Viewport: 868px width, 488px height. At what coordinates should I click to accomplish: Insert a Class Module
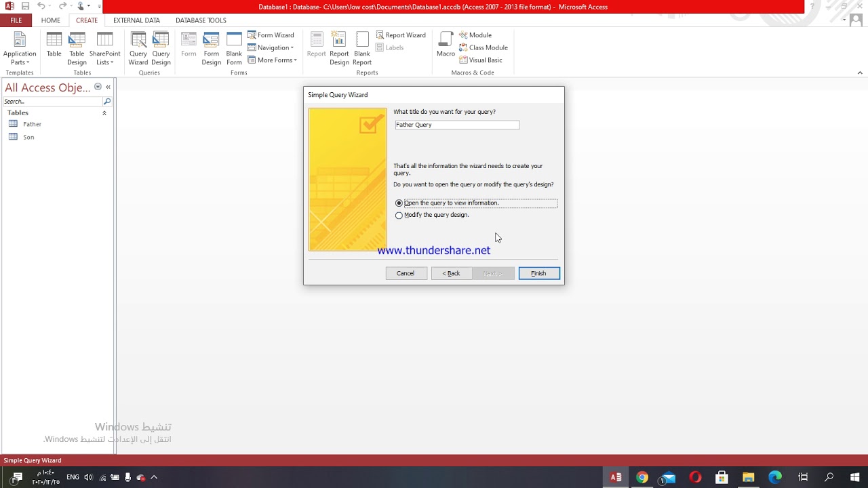(x=484, y=47)
